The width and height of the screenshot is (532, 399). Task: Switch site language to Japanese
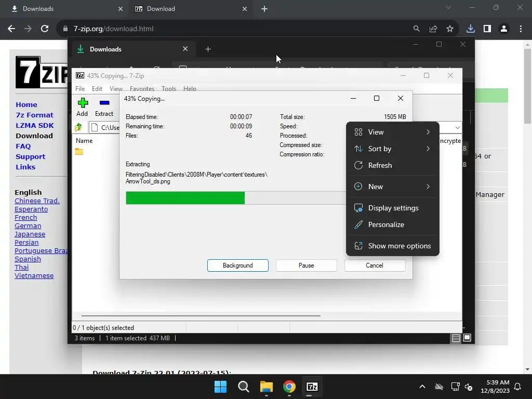(30, 234)
